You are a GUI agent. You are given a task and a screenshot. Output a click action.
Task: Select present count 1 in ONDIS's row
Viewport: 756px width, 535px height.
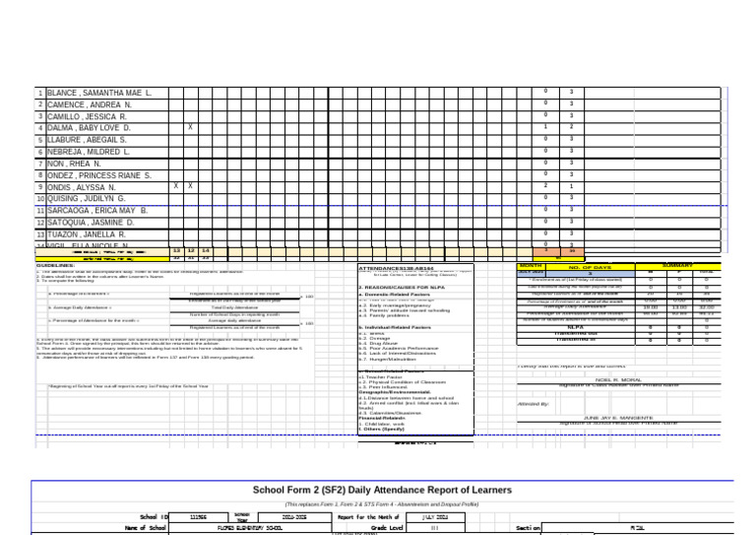click(x=572, y=186)
